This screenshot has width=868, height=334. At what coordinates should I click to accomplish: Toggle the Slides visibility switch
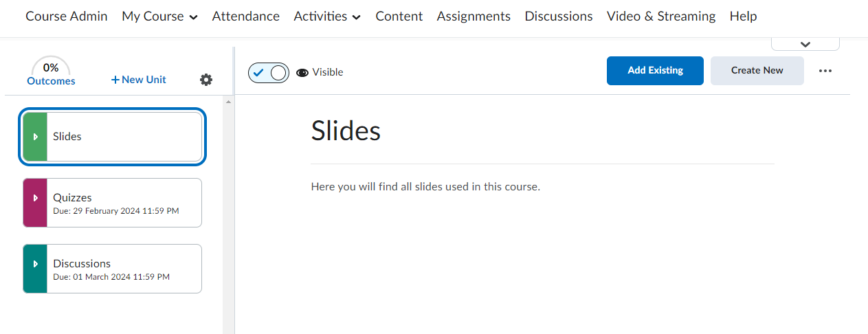269,72
